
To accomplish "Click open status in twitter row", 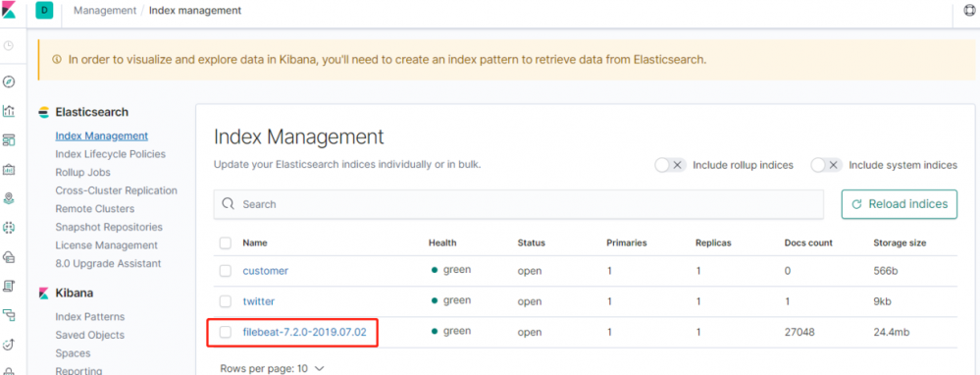I will (x=530, y=301).
